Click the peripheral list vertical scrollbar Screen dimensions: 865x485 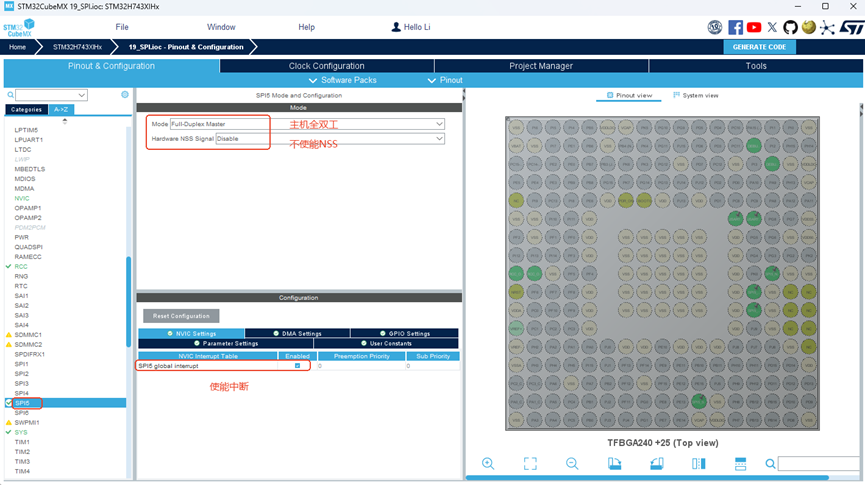[x=129, y=301]
